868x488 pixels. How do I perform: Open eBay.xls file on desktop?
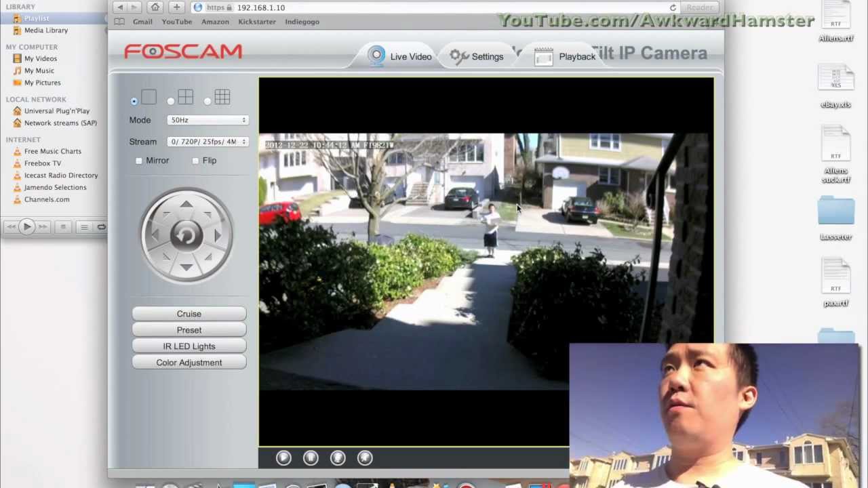[x=835, y=87]
